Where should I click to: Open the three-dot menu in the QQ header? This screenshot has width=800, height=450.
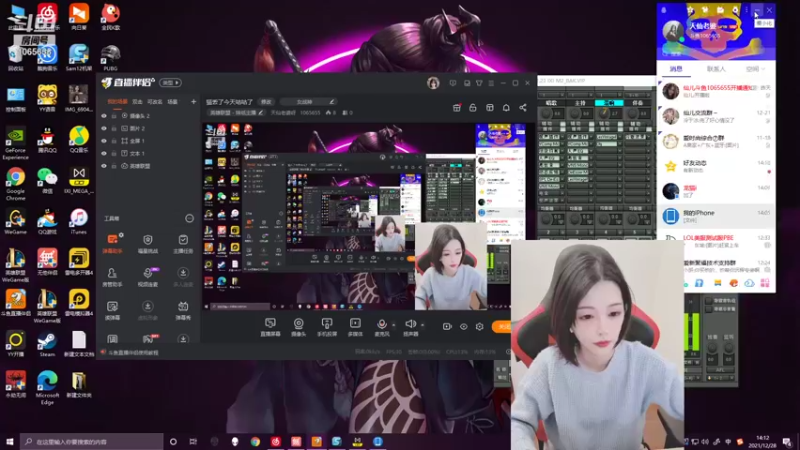point(746,10)
